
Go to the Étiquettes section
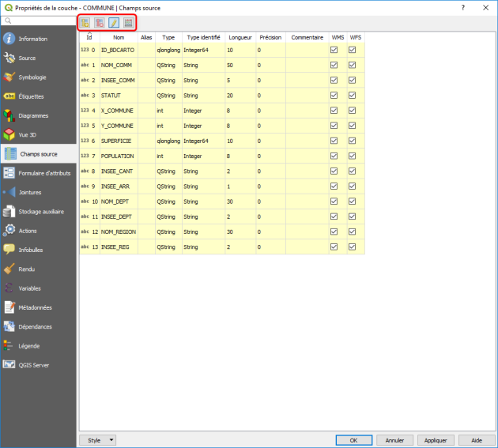click(x=32, y=96)
